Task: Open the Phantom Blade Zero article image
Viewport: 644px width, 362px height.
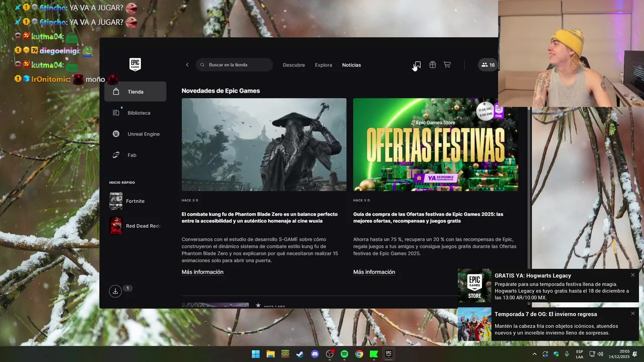Action: coord(264,144)
